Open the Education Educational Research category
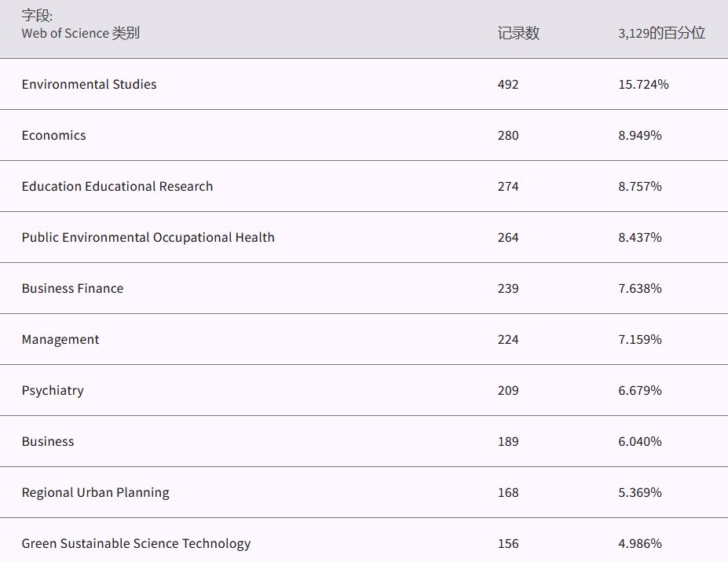 [117, 187]
